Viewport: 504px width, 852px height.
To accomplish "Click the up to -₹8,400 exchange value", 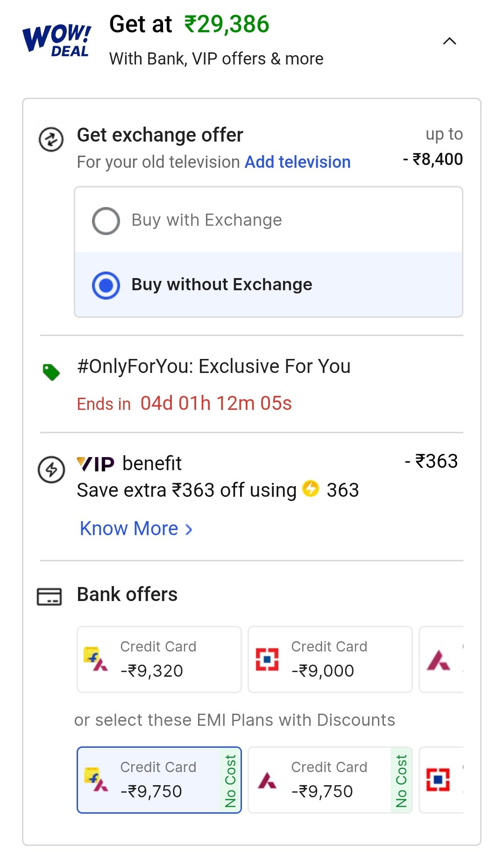I will (x=433, y=147).
